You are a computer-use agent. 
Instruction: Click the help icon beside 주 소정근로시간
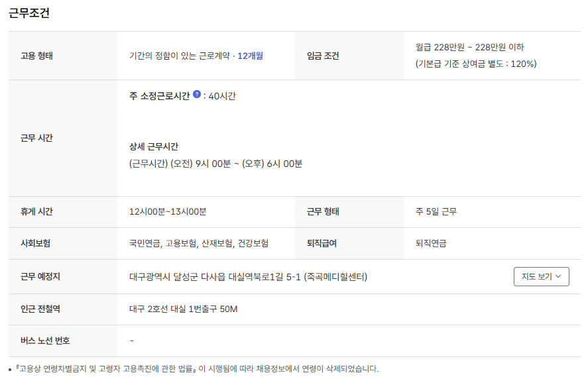[197, 95]
